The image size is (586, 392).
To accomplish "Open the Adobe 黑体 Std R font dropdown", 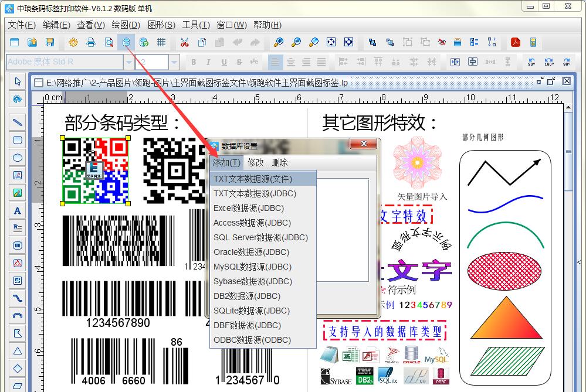I will click(x=128, y=62).
